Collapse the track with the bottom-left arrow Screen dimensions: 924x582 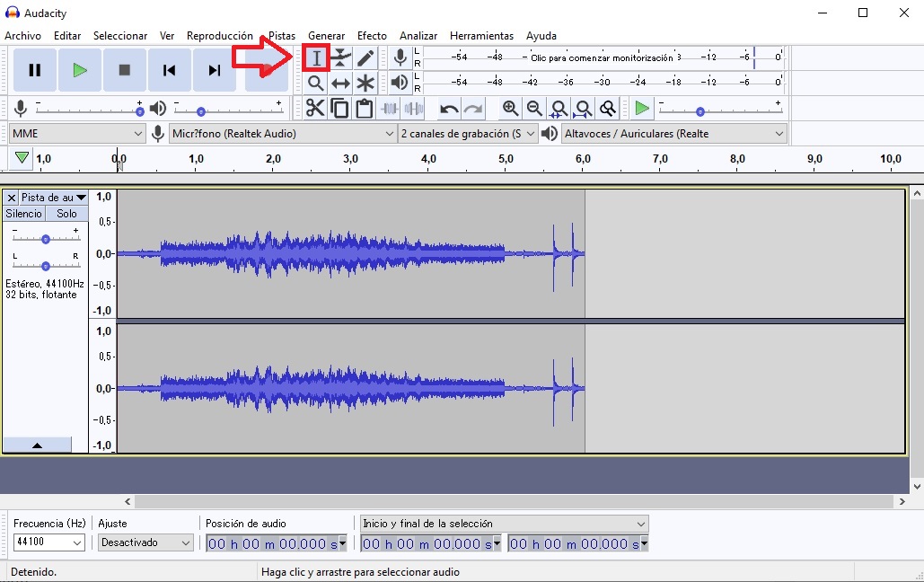(38, 444)
